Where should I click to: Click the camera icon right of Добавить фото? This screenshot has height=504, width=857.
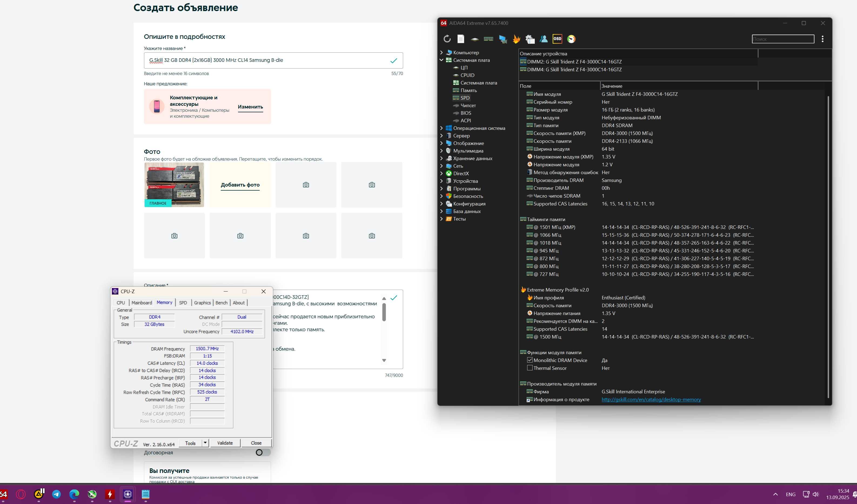[306, 185]
